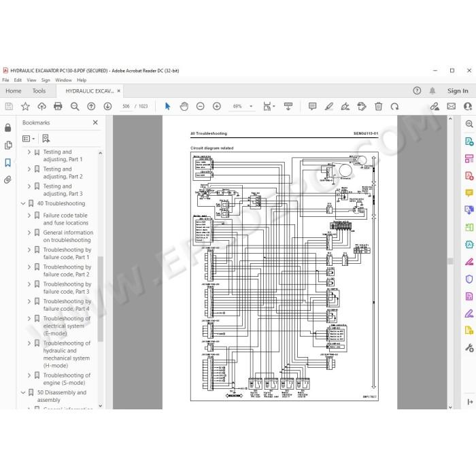
Task: Print the document
Action: pyautogui.click(x=58, y=106)
